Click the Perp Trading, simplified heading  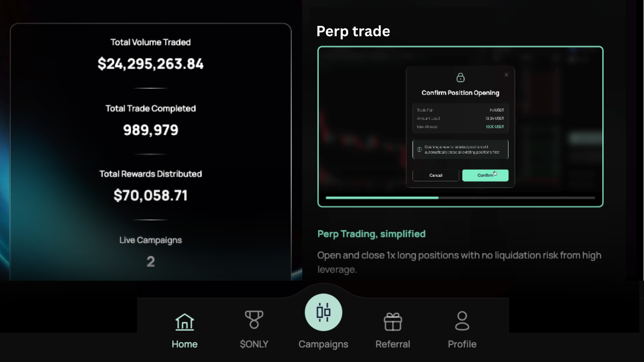click(x=371, y=234)
